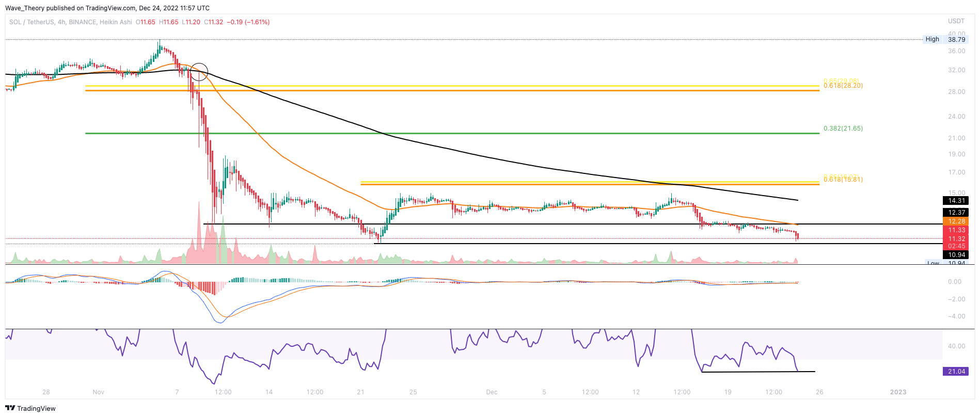Image resolution: width=980 pixels, height=417 pixels.
Task: Select the black 12.37 price tag
Action: 956,213
